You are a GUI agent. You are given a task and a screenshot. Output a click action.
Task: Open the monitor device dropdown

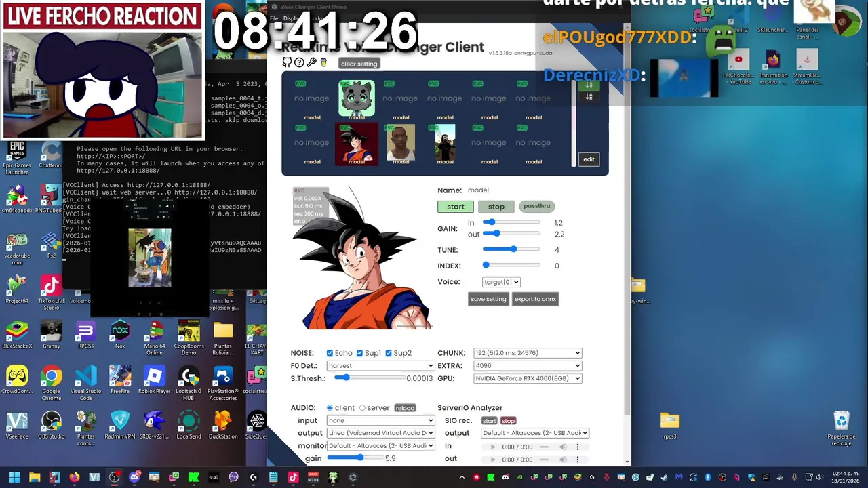380,445
